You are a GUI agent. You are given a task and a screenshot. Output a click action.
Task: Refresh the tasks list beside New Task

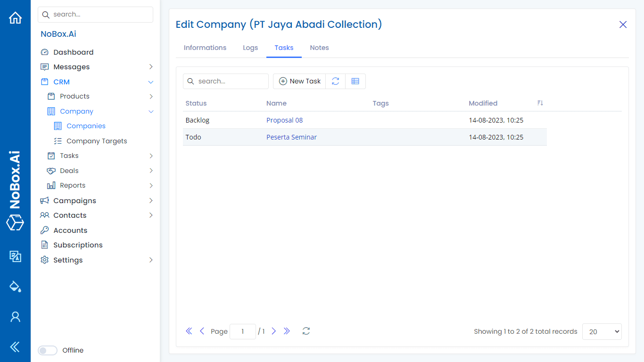[335, 81]
